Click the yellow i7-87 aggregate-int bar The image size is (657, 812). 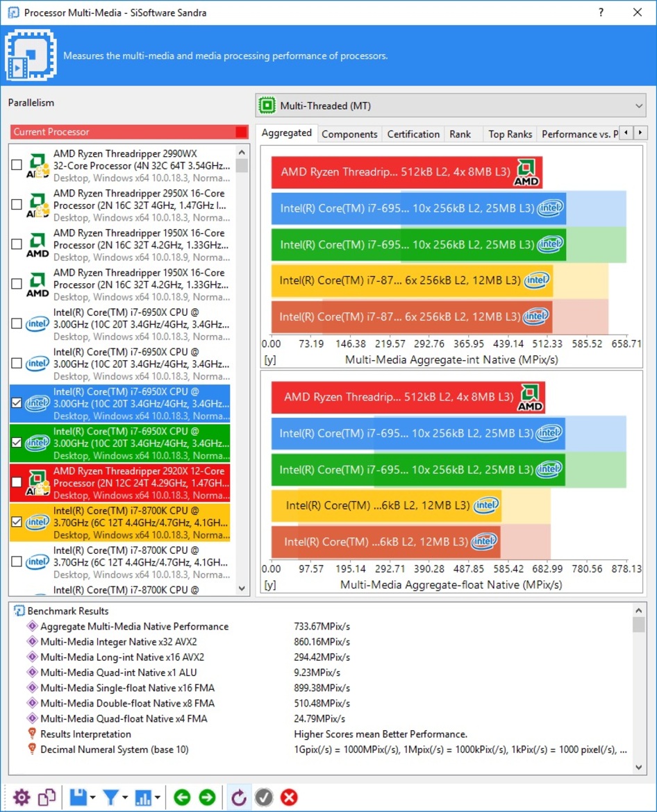[411, 280]
